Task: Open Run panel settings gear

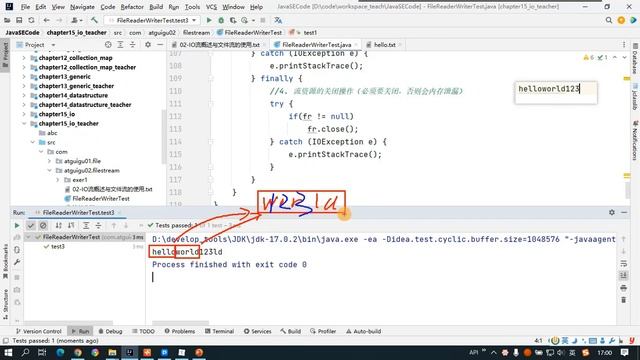Action: tap(611, 212)
